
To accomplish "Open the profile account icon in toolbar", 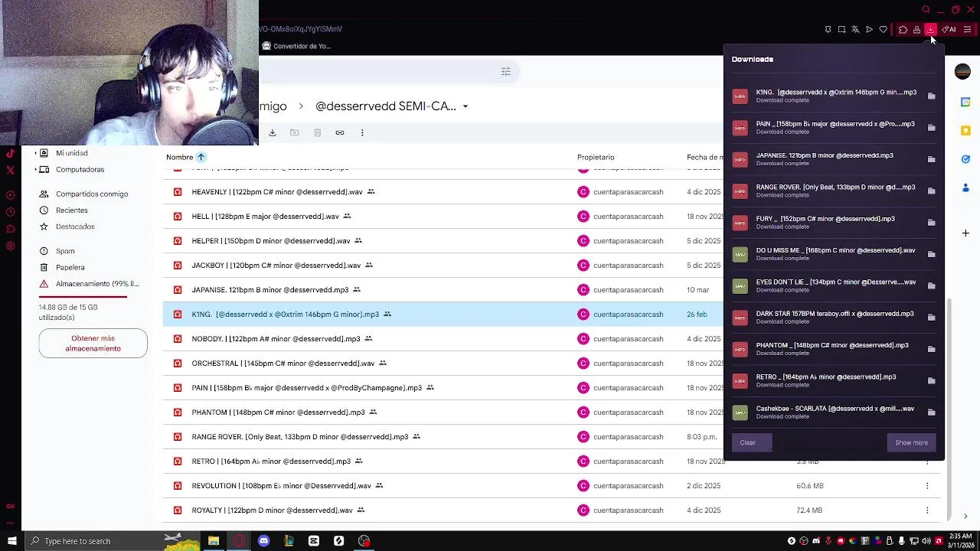I will (916, 30).
